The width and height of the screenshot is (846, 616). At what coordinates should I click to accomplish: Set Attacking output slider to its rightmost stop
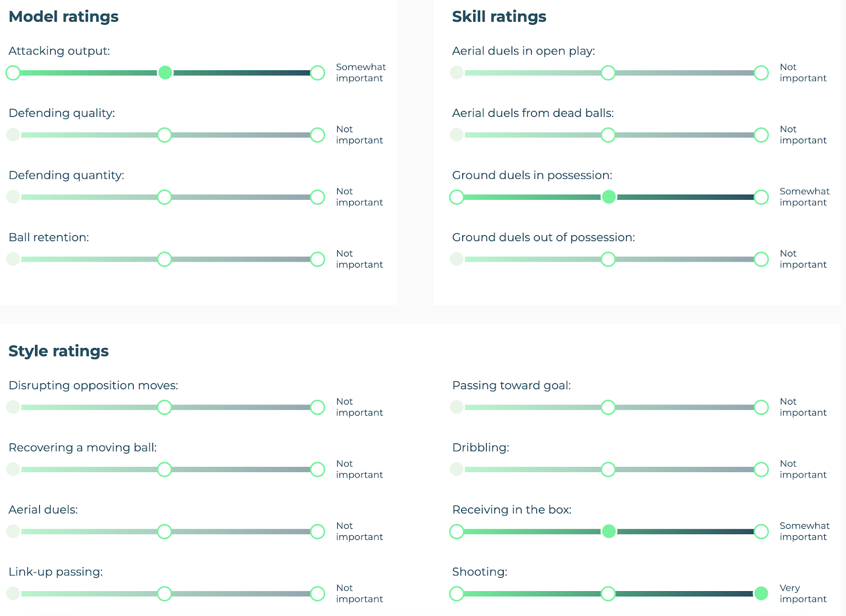coord(317,73)
